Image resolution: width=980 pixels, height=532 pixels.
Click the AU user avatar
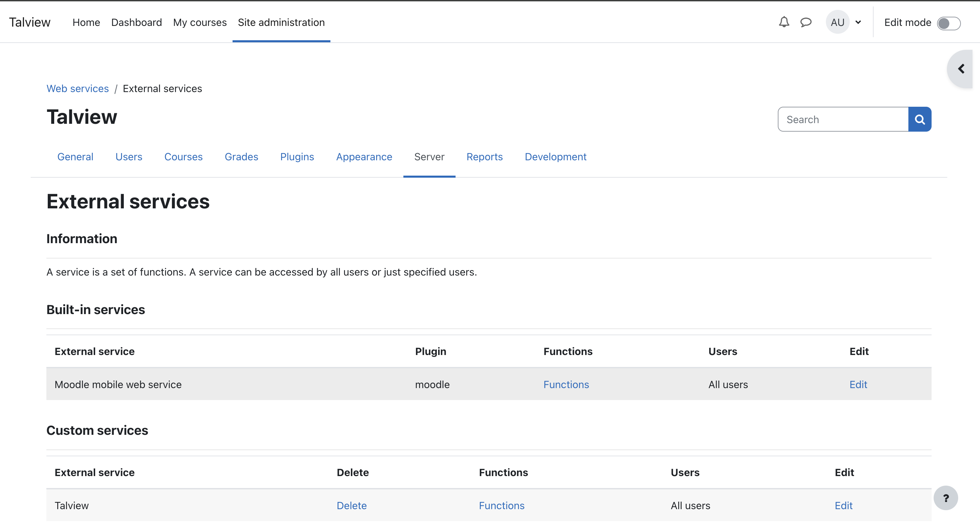(837, 22)
